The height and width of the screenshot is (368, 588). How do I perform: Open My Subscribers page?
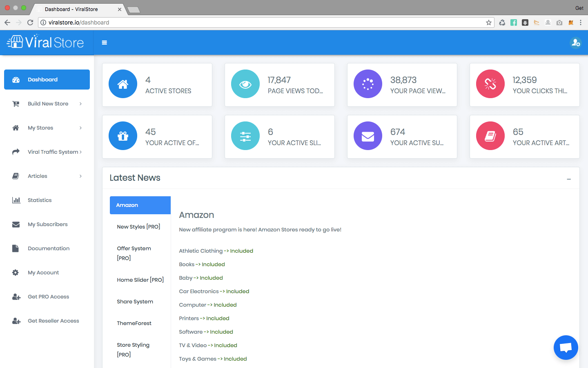tap(47, 224)
